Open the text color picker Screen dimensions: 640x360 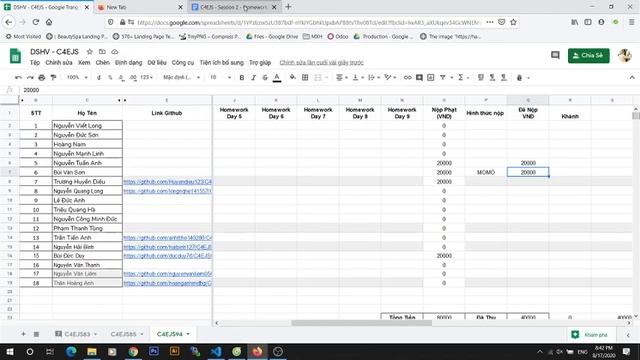coord(277,77)
